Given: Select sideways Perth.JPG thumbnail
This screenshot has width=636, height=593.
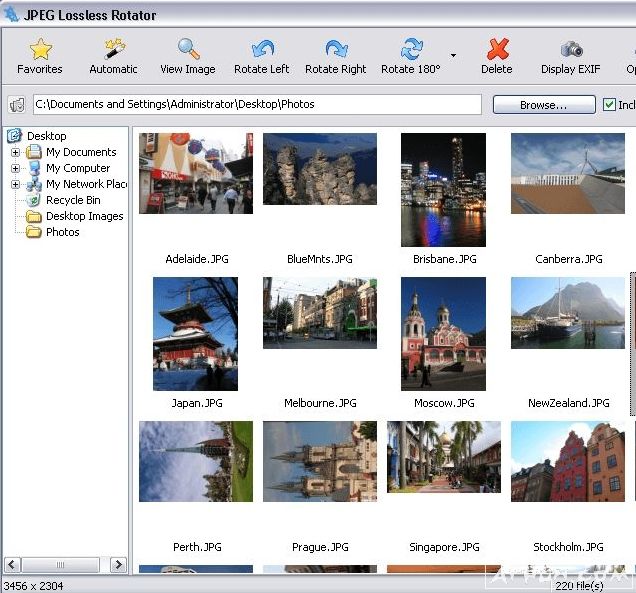Looking at the screenshot, I should click(x=196, y=461).
